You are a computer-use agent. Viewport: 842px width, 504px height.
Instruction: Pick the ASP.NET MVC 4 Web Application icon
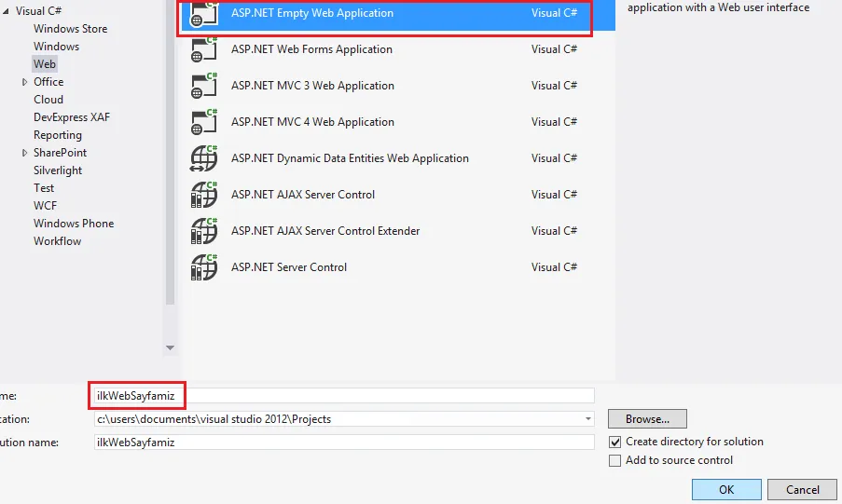point(203,123)
